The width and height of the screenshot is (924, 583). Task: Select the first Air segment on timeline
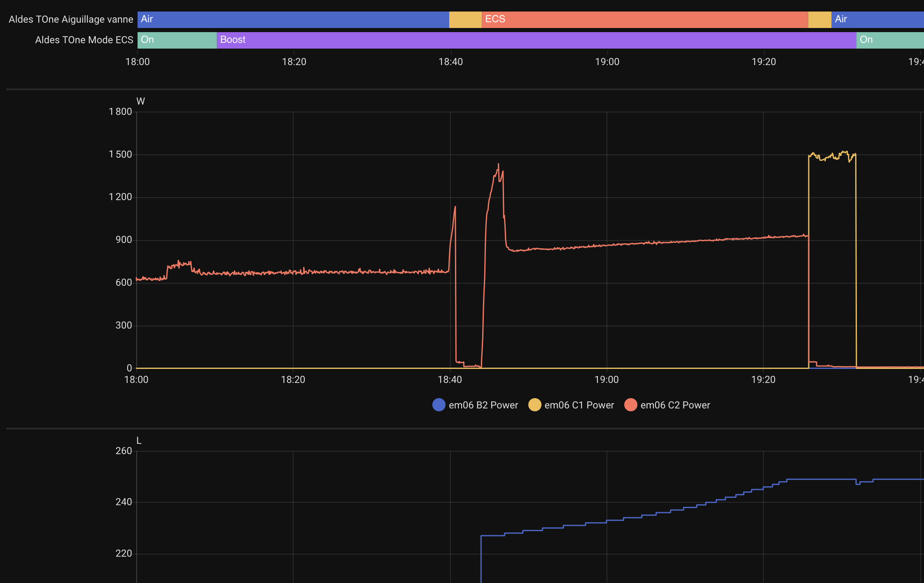click(x=293, y=19)
